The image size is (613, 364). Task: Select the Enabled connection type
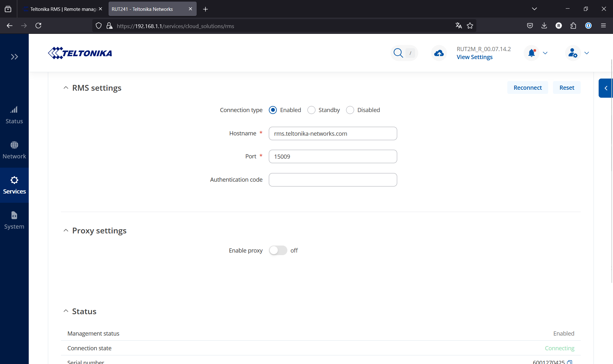pyautogui.click(x=273, y=110)
